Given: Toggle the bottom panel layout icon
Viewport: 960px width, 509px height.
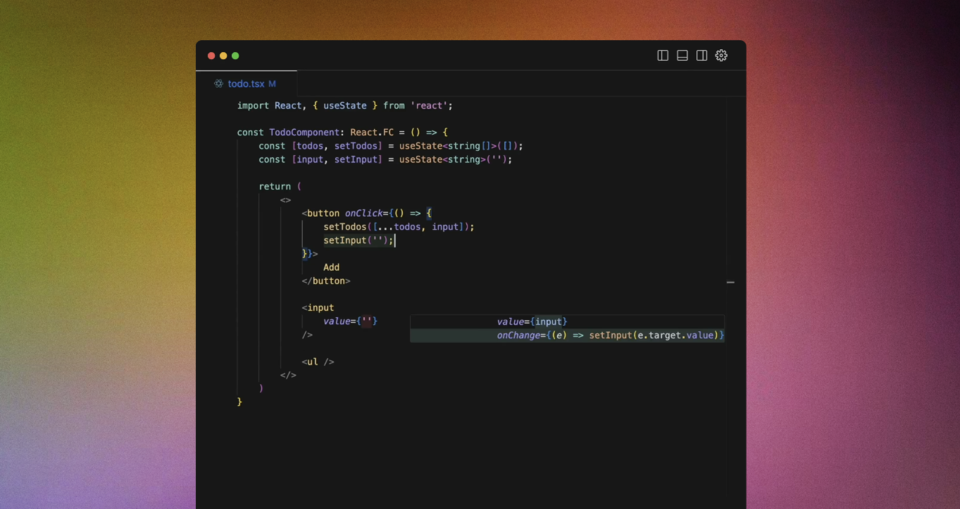Looking at the screenshot, I should [x=682, y=56].
